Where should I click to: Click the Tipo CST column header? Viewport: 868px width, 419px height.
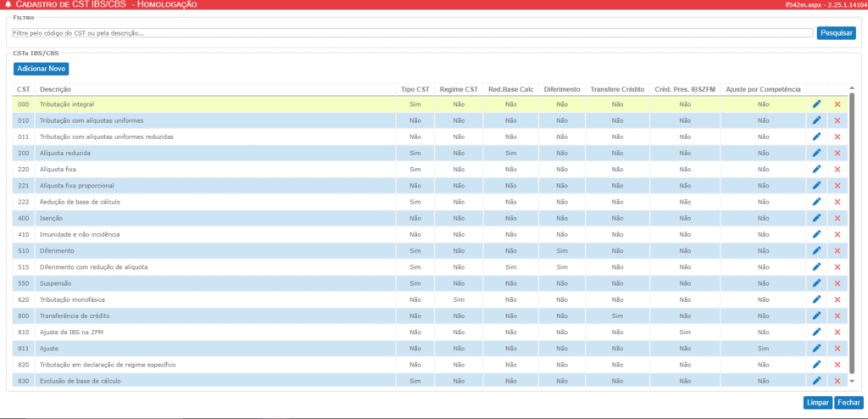415,89
